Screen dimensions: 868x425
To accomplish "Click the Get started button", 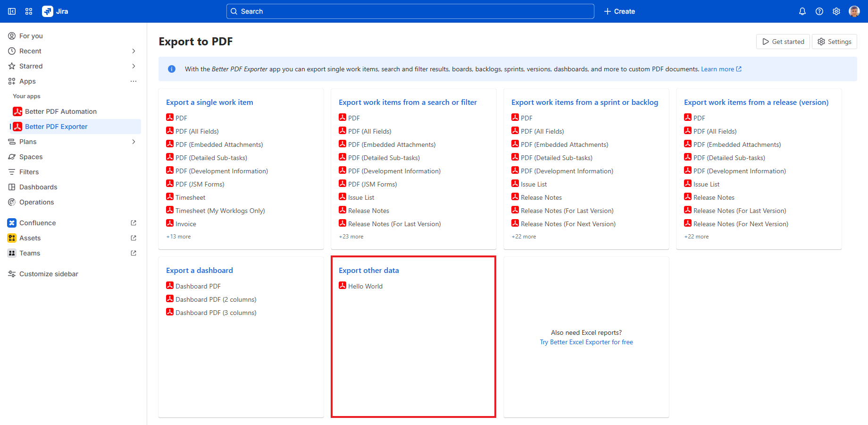I will pyautogui.click(x=783, y=42).
